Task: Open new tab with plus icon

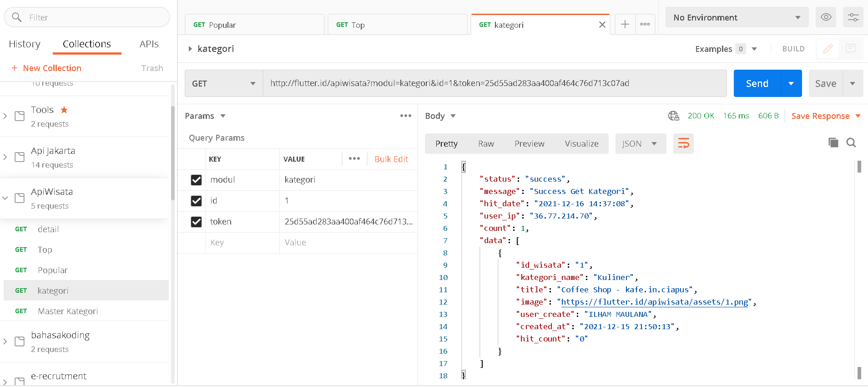Action: (x=625, y=24)
